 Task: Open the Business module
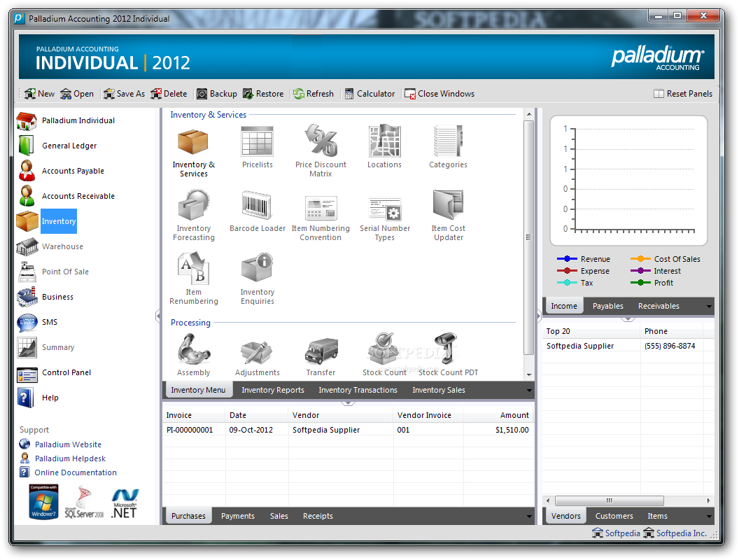pyautogui.click(x=45, y=297)
